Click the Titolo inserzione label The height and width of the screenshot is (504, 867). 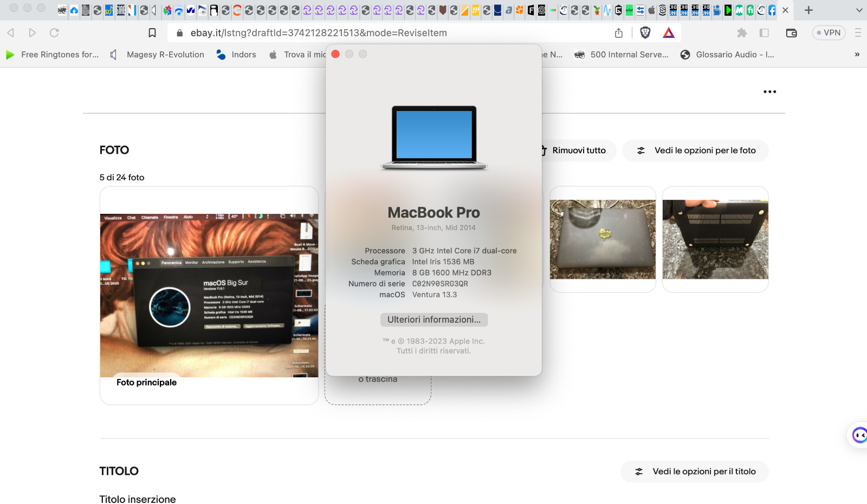[x=138, y=499]
